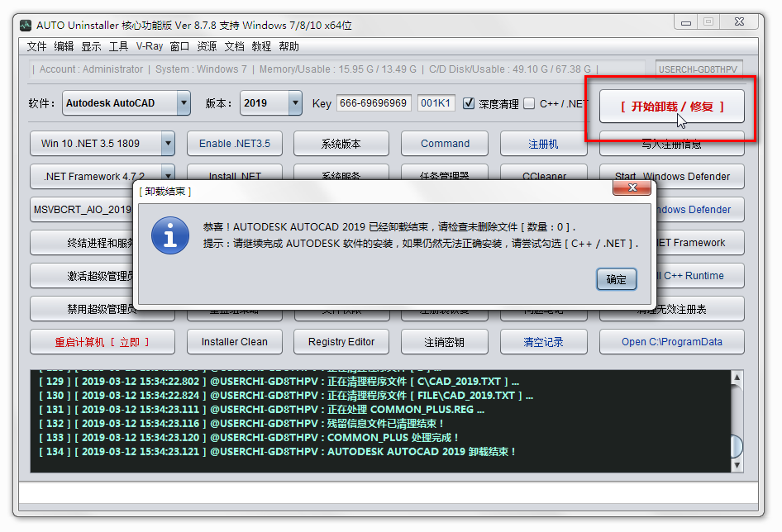
Task: Click the Command button
Action: pyautogui.click(x=445, y=144)
